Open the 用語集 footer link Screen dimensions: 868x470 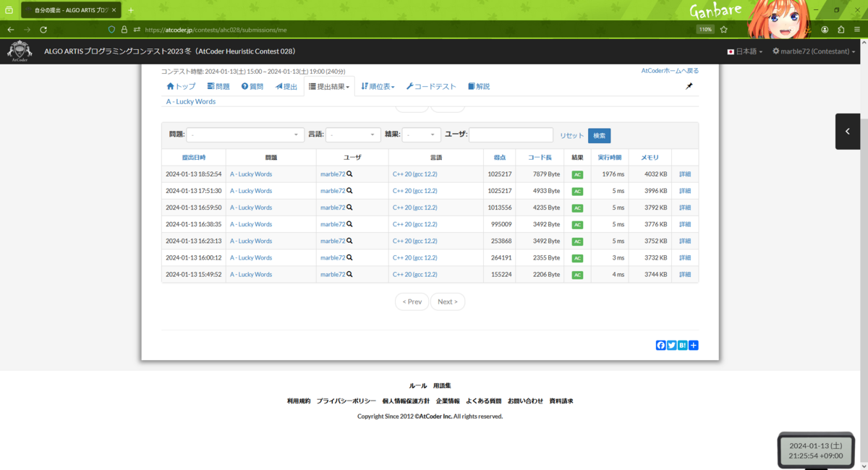point(442,385)
